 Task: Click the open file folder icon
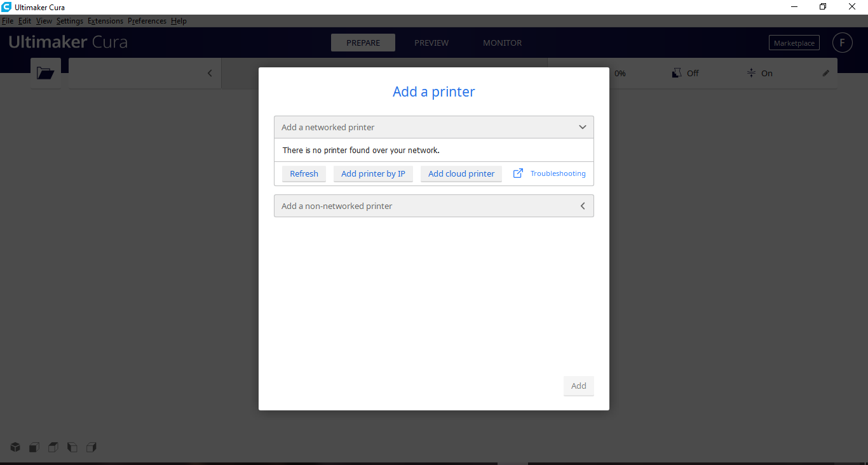point(45,73)
